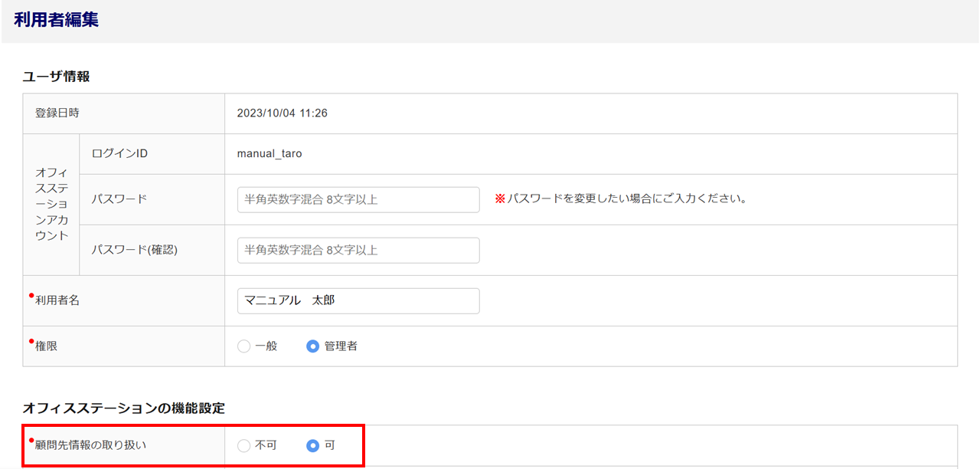Click the オフィスステーションアカウント group label
Image resolution: width=980 pixels, height=469 pixels.
(x=51, y=204)
